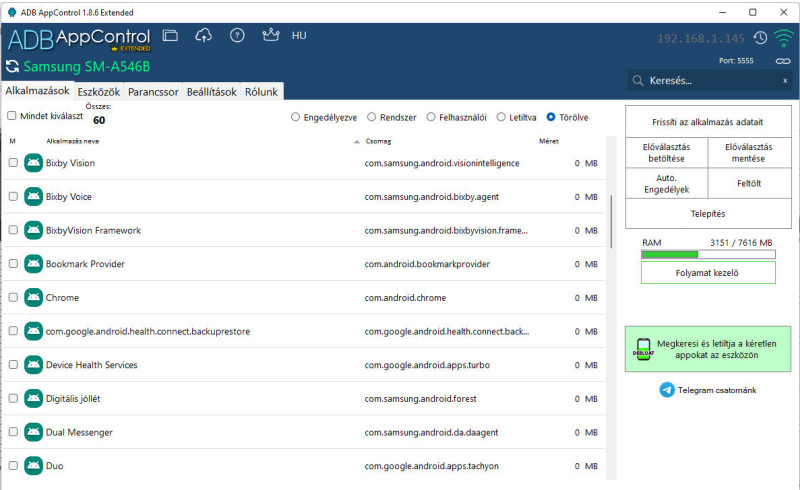Switch to the Eszközök tab
Screen dimensions: 800x490
[x=98, y=92]
